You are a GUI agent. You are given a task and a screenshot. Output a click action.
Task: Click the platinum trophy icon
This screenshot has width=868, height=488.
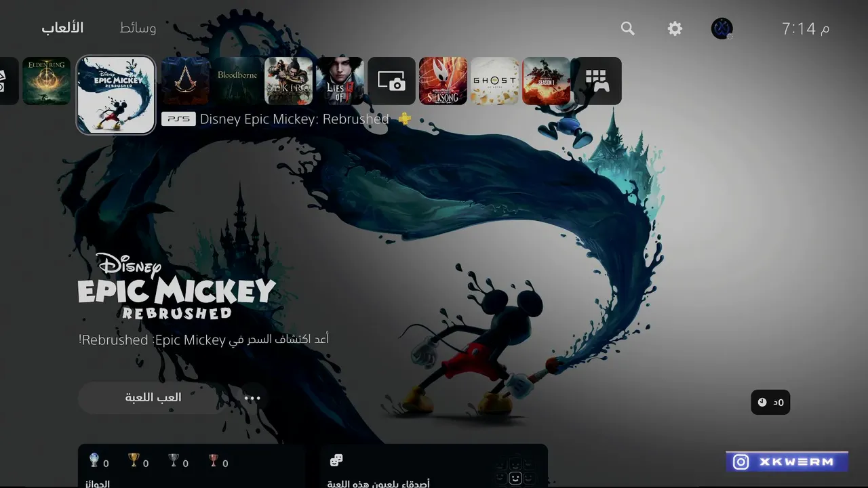[x=94, y=461]
